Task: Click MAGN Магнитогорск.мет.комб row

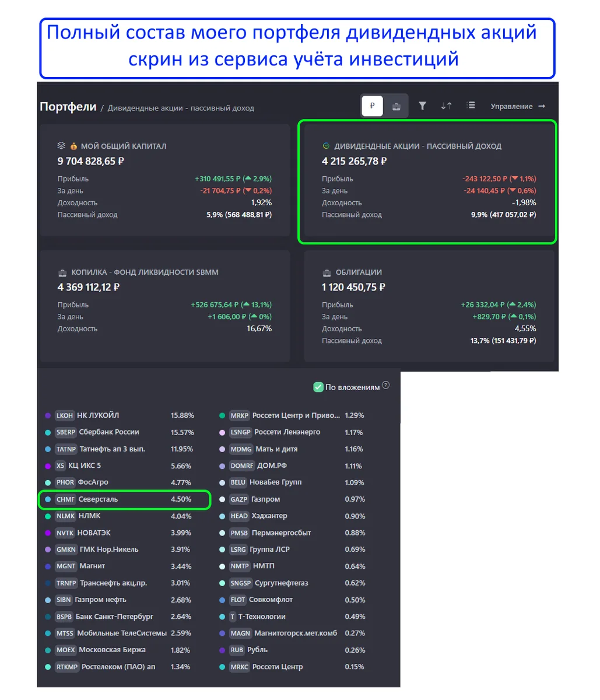Action: [x=293, y=633]
